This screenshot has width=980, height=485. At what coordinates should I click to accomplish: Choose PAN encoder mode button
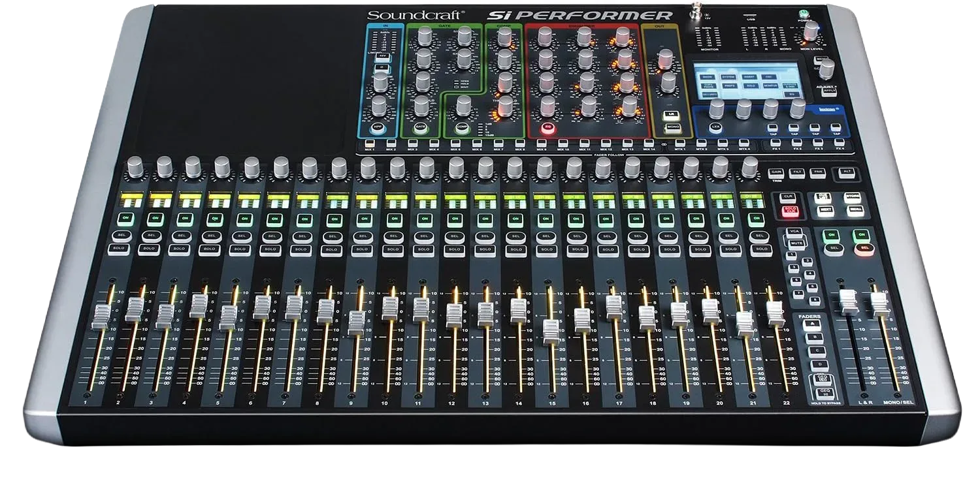[818, 172]
